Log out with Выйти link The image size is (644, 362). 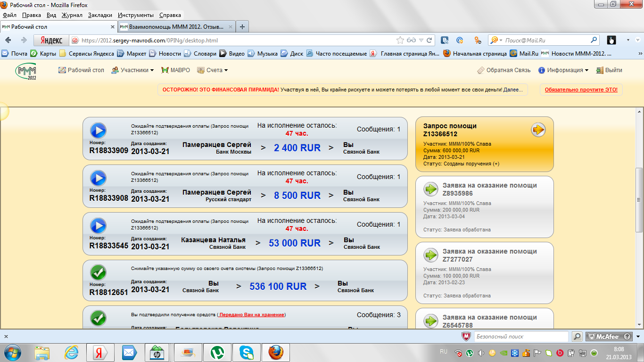(x=609, y=70)
